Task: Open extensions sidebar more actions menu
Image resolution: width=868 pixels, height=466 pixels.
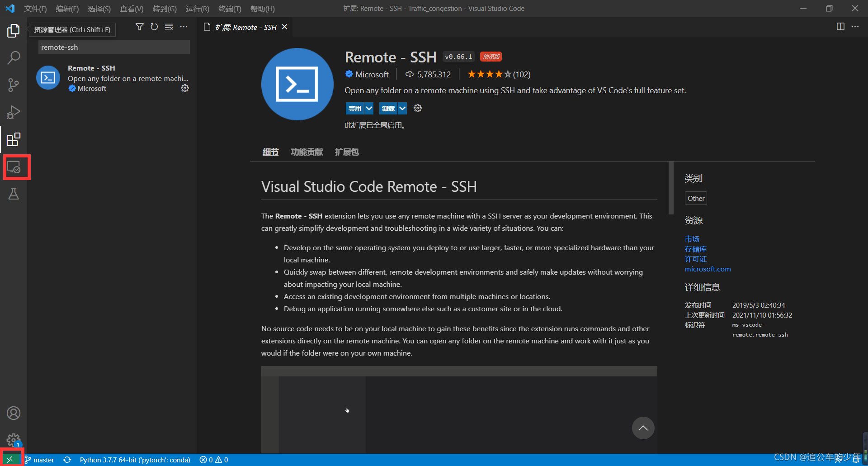Action: tap(184, 27)
